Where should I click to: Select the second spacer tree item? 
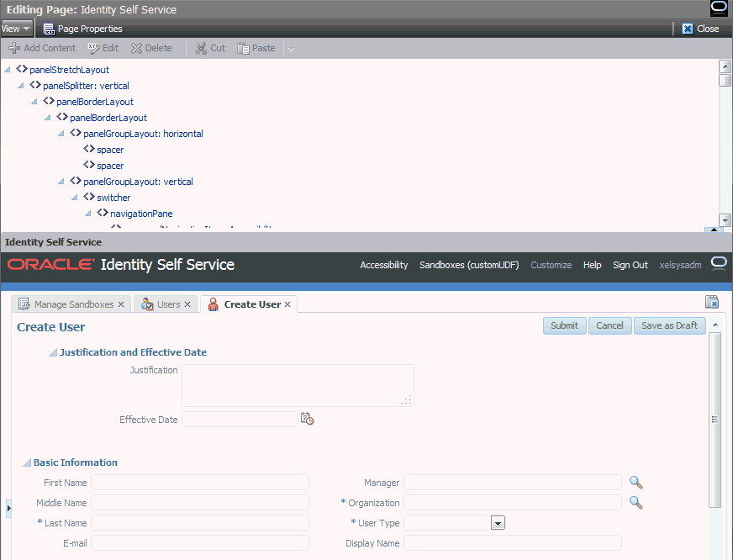pos(110,166)
